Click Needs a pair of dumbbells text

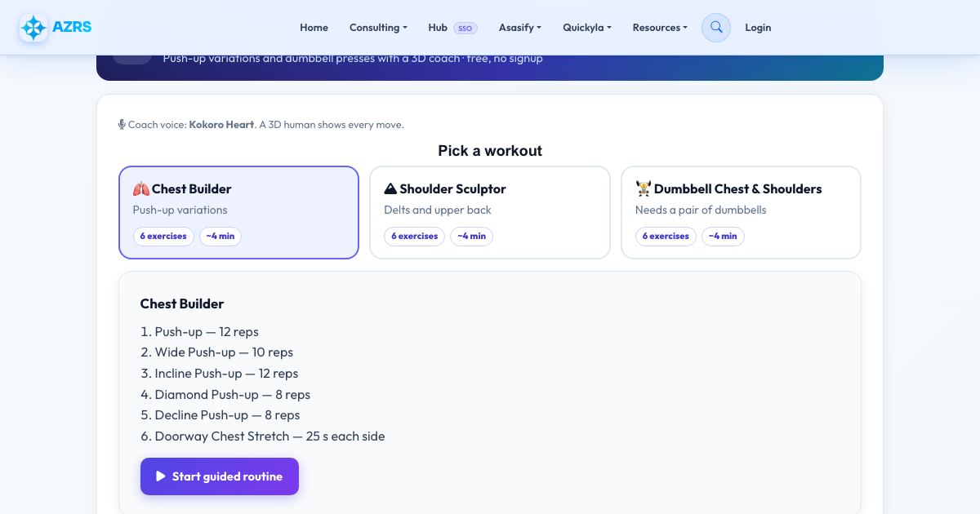[x=701, y=210]
